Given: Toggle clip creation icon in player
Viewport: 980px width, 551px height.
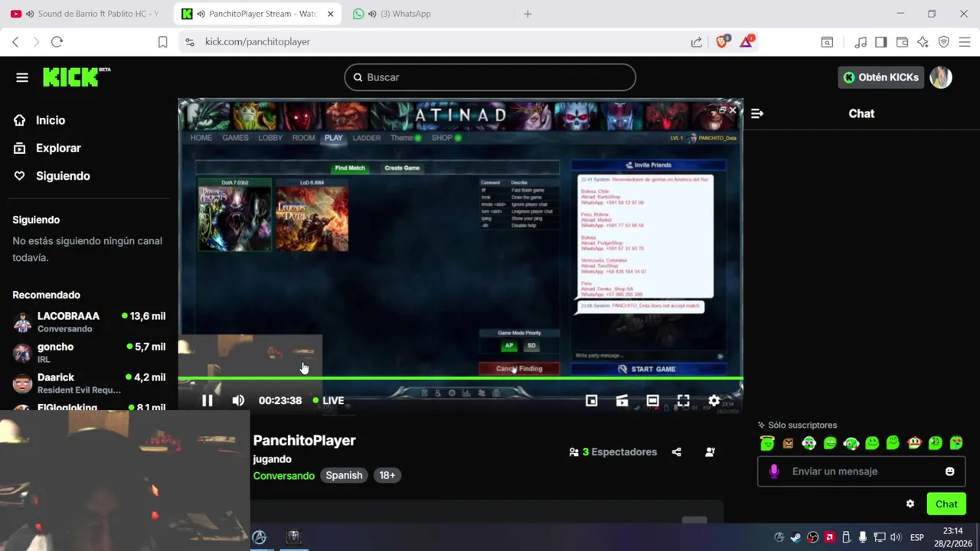Looking at the screenshot, I should coord(622,400).
